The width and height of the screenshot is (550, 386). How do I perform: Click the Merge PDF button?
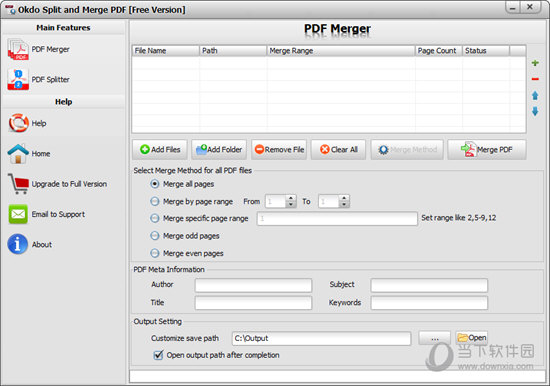coord(487,149)
